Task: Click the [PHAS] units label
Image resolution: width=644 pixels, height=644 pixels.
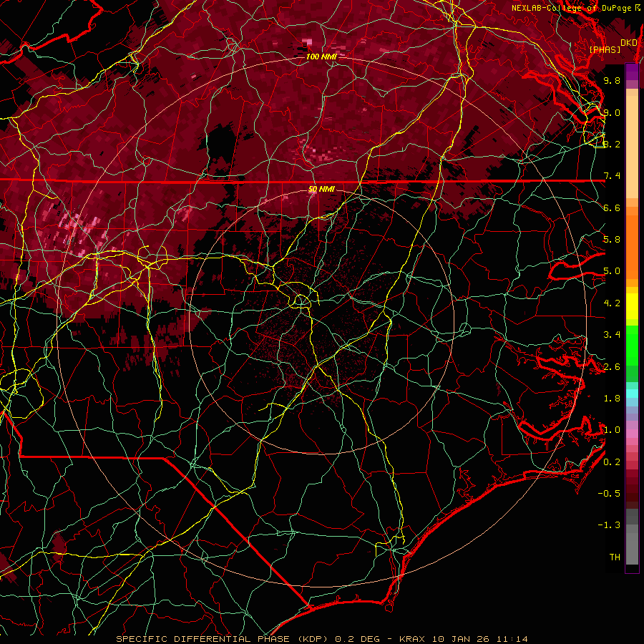Action: [605, 49]
